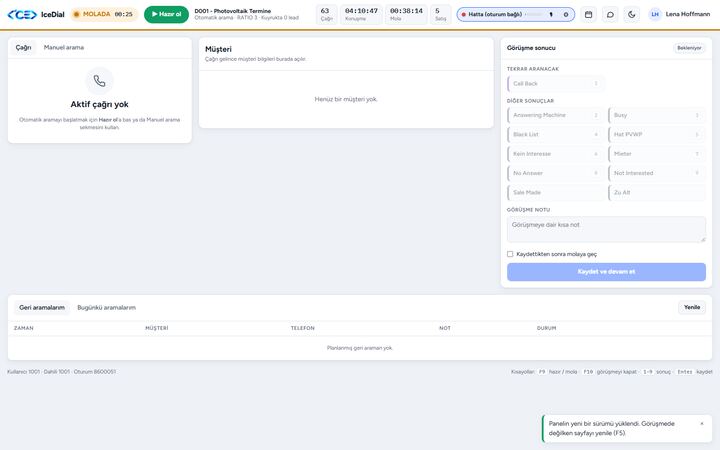Click the 'TELEFON' column header
The height and width of the screenshot is (450, 720).
click(303, 328)
